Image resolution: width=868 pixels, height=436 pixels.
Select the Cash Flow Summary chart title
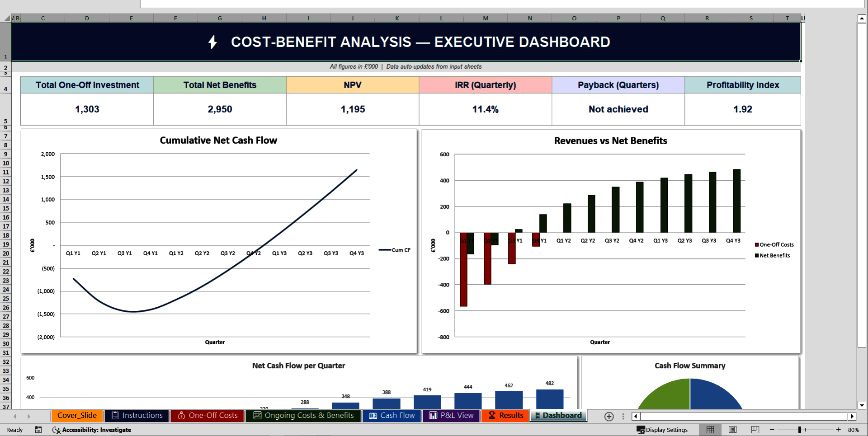tap(690, 366)
